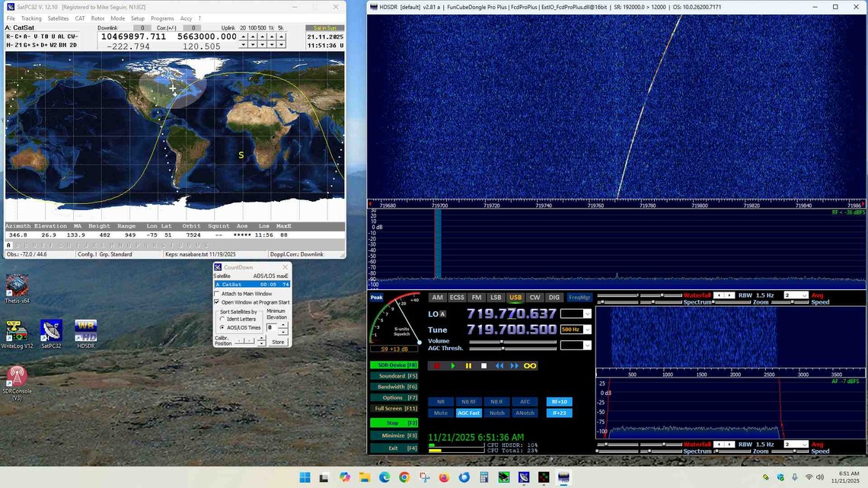Click the fast forward icon
This screenshot has height=488, width=868.
[x=514, y=365]
